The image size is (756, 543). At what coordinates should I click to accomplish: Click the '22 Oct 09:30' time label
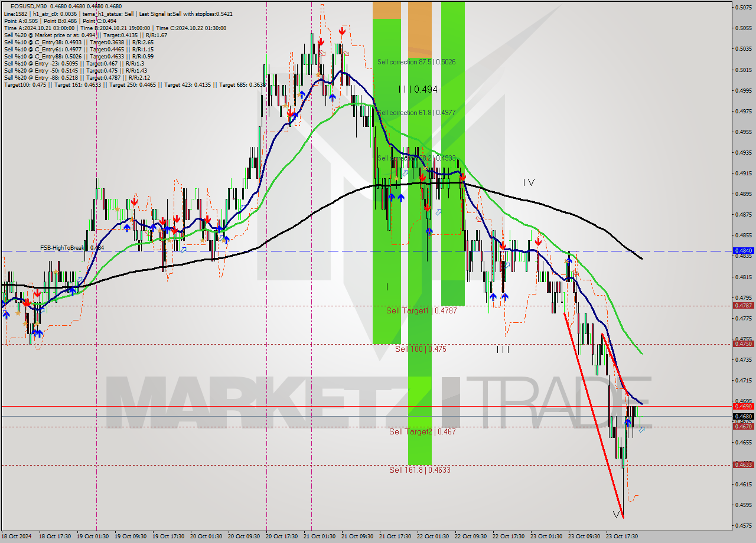coord(470,537)
